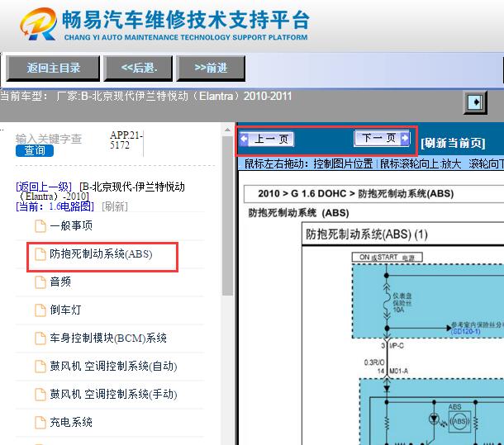This screenshot has height=445, width=504.
Task: Focus the 输入关键字查 search field
Action: point(49,139)
